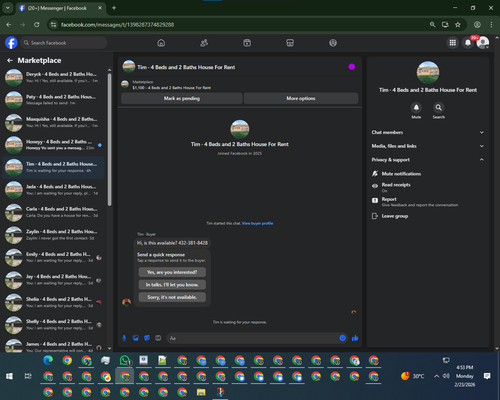500x400 pixels.
Task: Toggle Mute notifications option
Action: pos(401,174)
